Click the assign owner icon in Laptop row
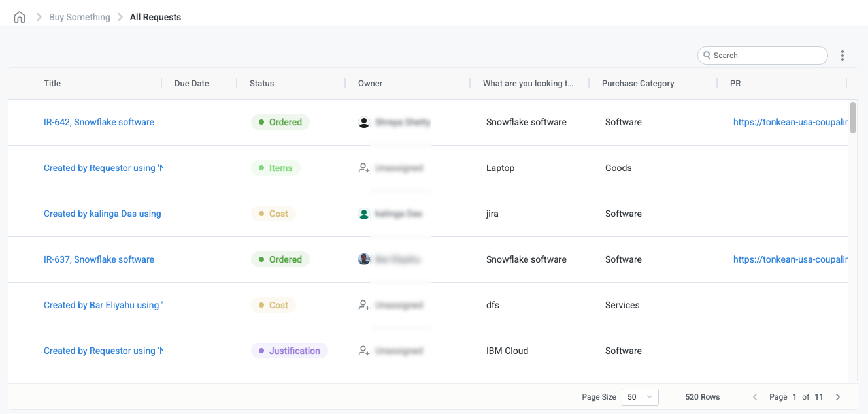 (x=364, y=168)
